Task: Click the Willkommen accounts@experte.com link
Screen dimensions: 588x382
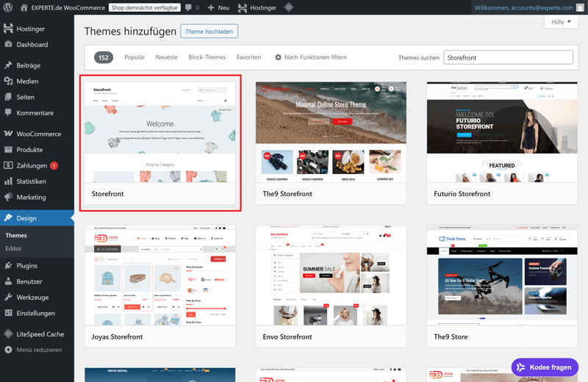Action: click(524, 7)
